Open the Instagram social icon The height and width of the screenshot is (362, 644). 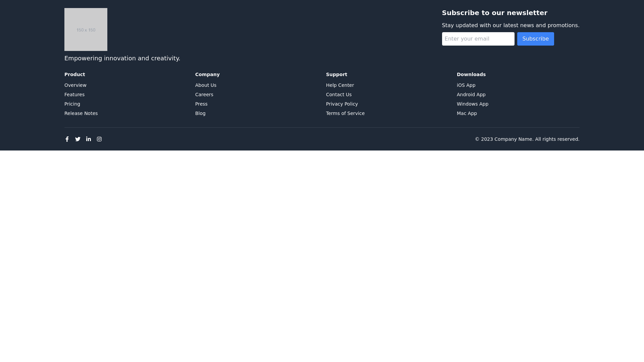click(x=99, y=139)
